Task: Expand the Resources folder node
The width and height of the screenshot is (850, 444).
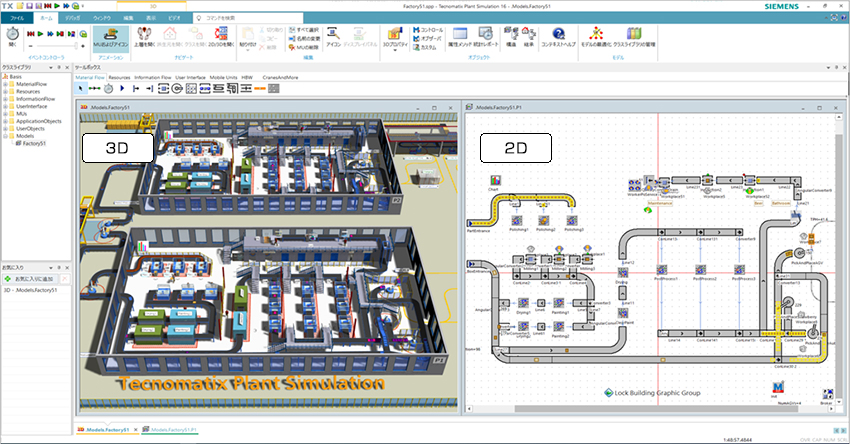Action: 5,92
